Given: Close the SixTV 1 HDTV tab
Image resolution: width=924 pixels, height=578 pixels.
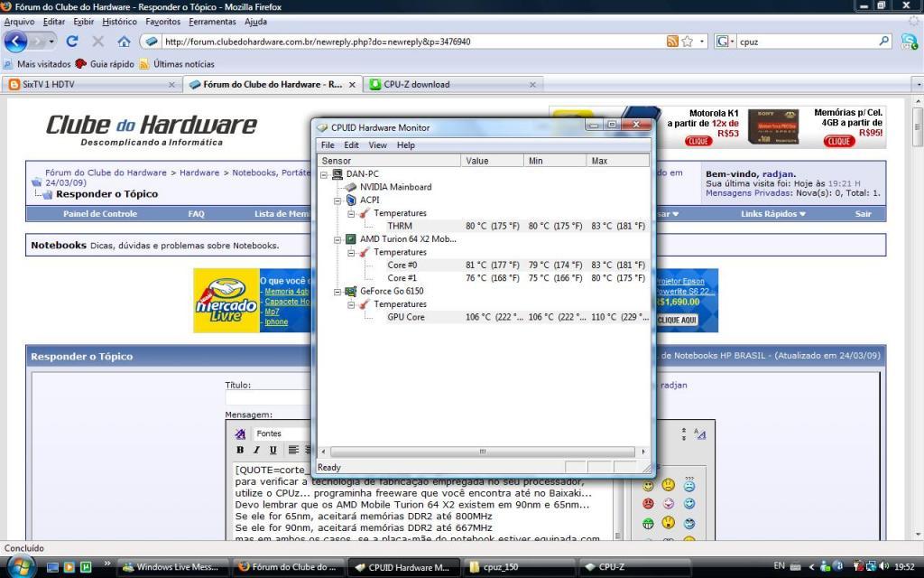Looking at the screenshot, I should click(x=171, y=85).
